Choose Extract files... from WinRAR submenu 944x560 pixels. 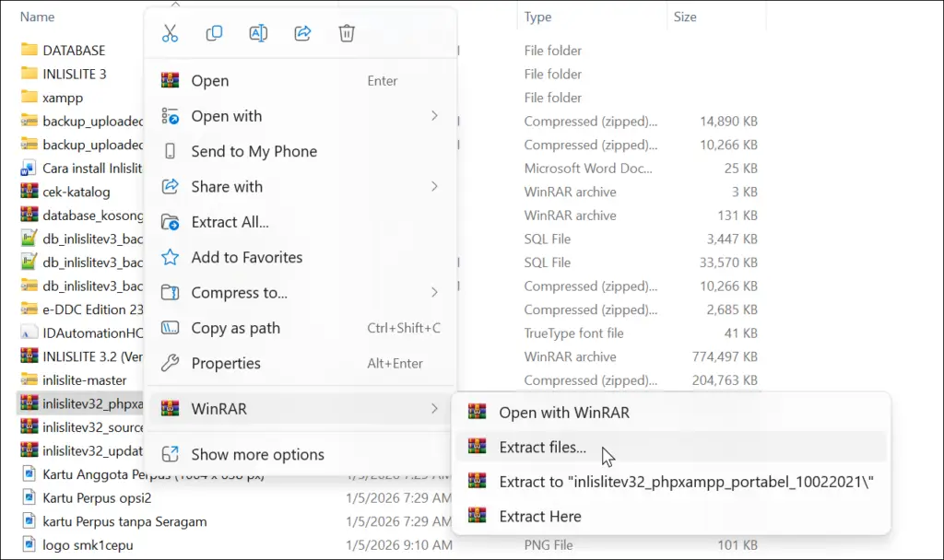point(542,448)
